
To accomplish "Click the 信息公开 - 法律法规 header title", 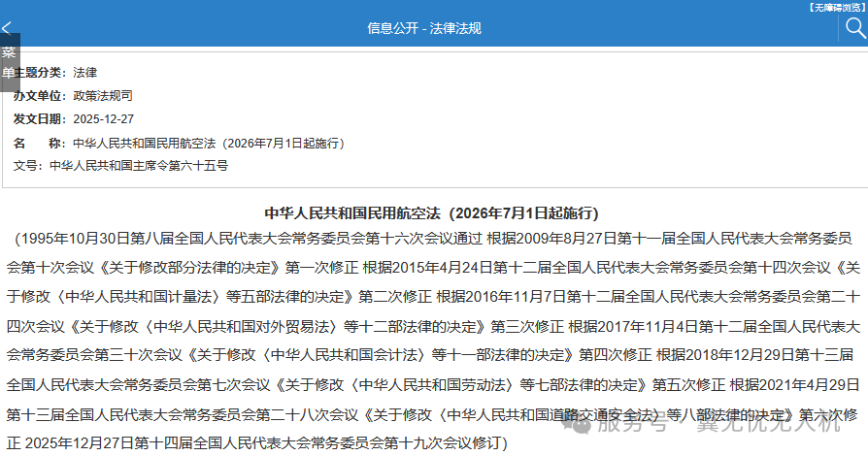I will tap(424, 28).
